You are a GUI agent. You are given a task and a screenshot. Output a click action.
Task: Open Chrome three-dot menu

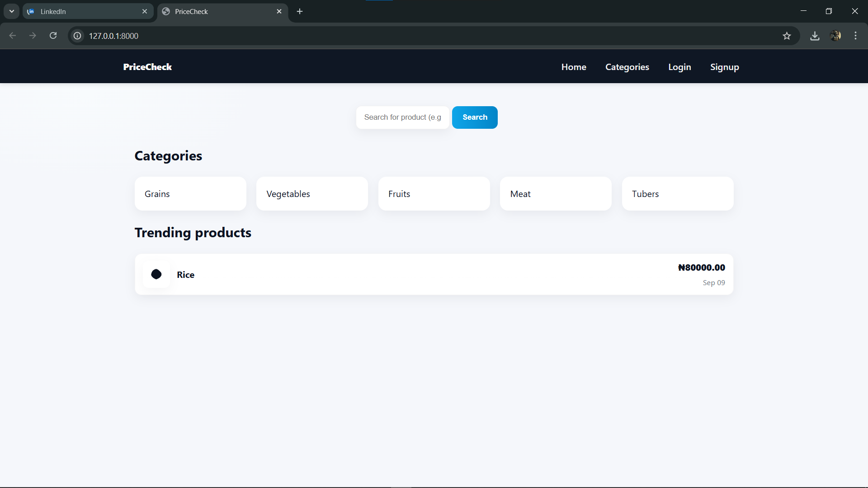(855, 36)
